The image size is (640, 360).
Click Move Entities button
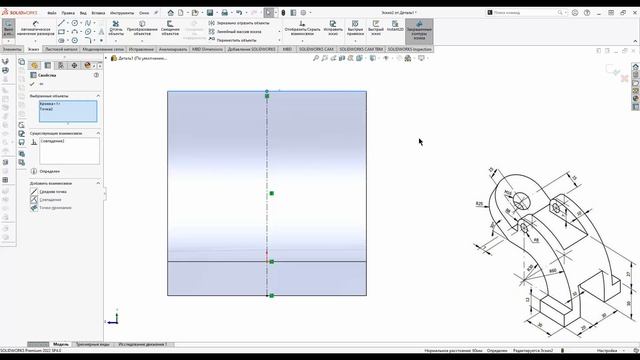coord(233,40)
